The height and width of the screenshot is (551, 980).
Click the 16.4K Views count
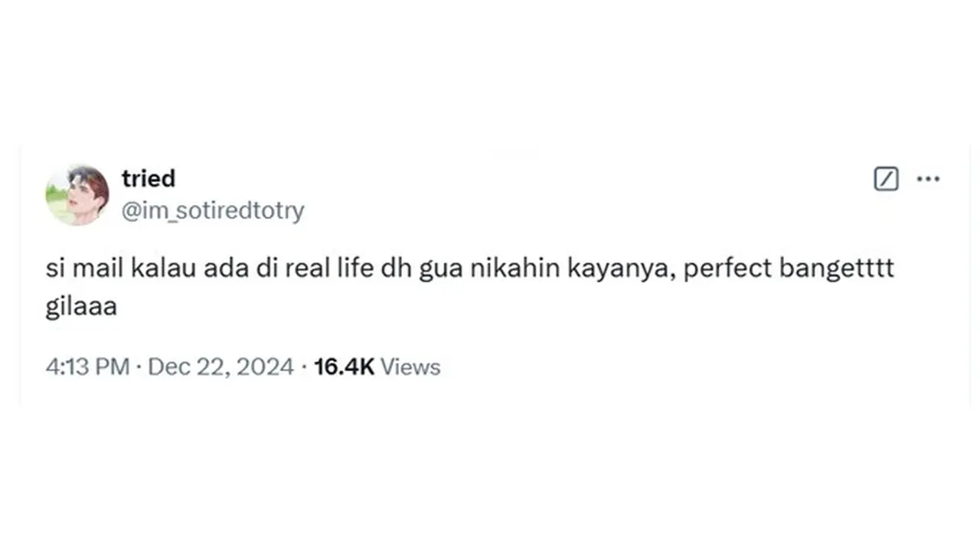click(344, 367)
